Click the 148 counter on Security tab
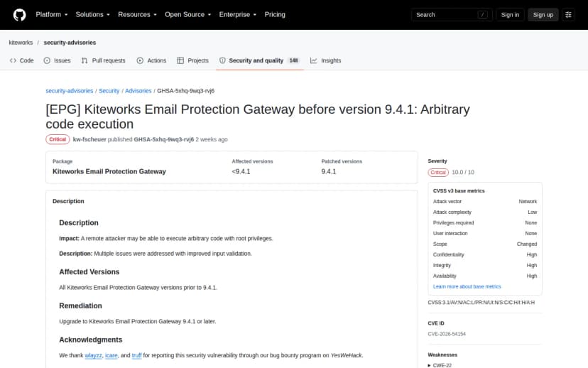Viewport: 588px width, 368px height. pyautogui.click(x=293, y=60)
